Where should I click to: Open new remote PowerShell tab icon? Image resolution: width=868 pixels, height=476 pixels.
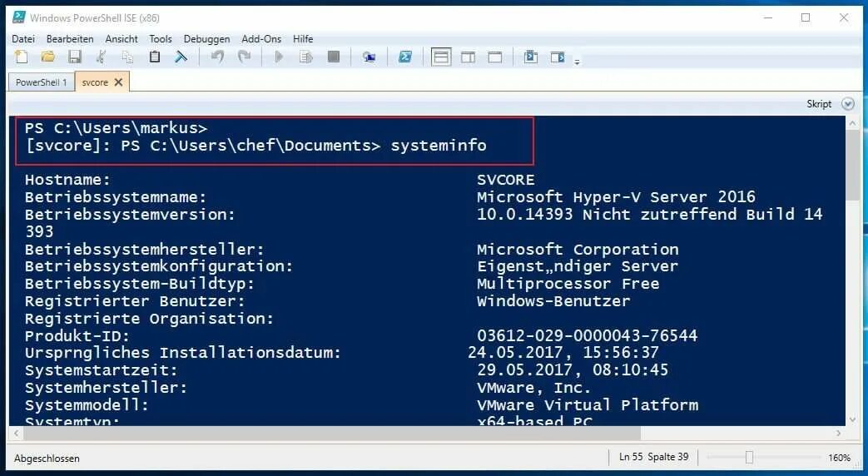[x=369, y=57]
